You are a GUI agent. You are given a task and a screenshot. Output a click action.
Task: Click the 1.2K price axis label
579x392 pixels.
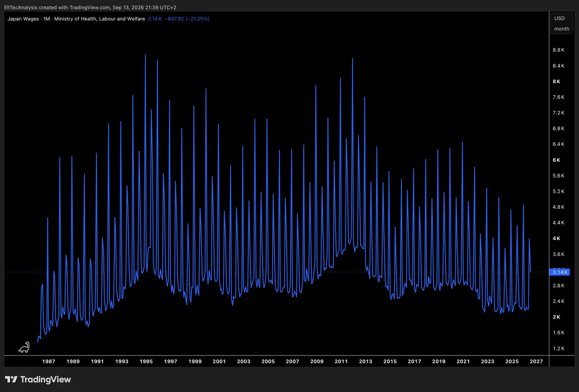[558, 349]
